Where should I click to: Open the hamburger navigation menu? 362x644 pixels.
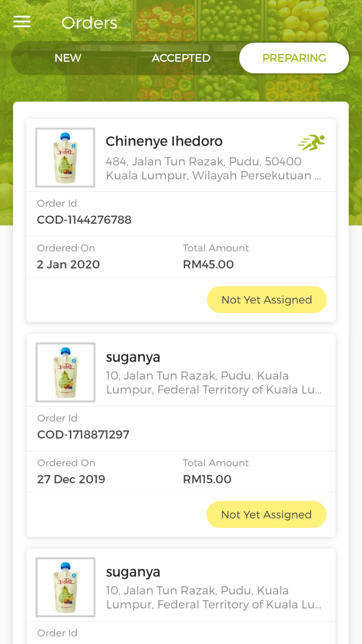pos(22,22)
